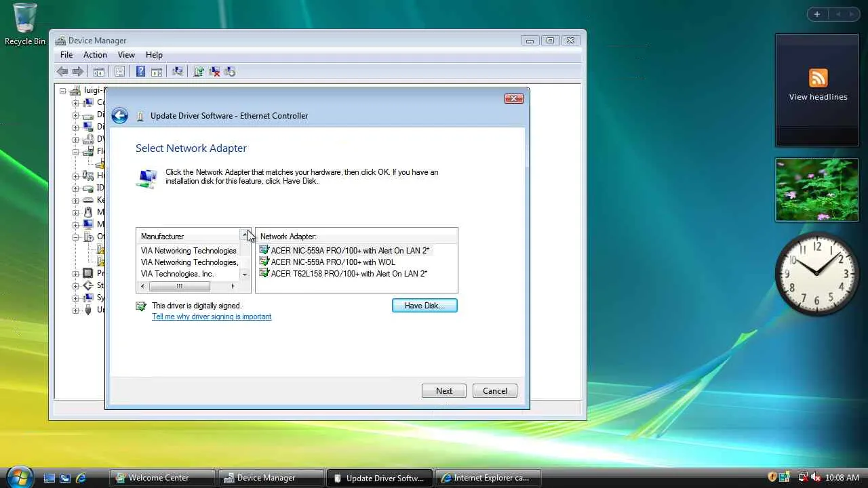This screenshot has width=868, height=488.
Task: Select 'ACER NIC-559A PRO/100+ with WOL' adapter
Action: [x=333, y=262]
